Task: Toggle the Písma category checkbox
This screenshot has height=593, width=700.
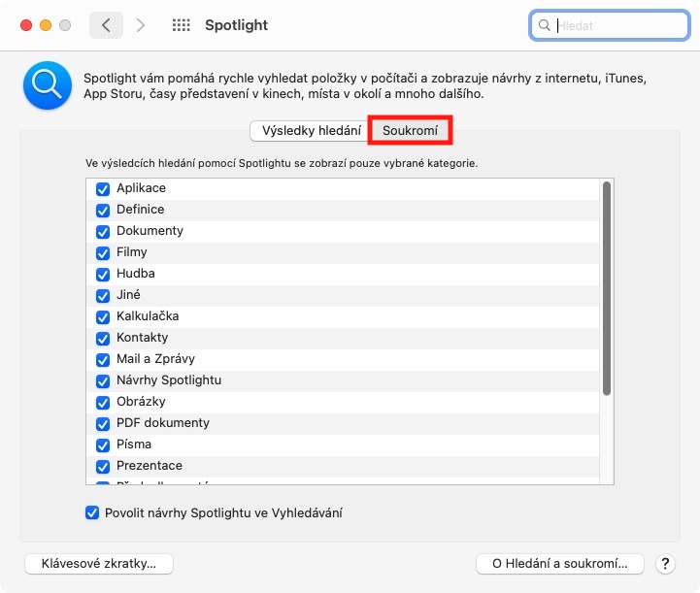Action: [103, 445]
